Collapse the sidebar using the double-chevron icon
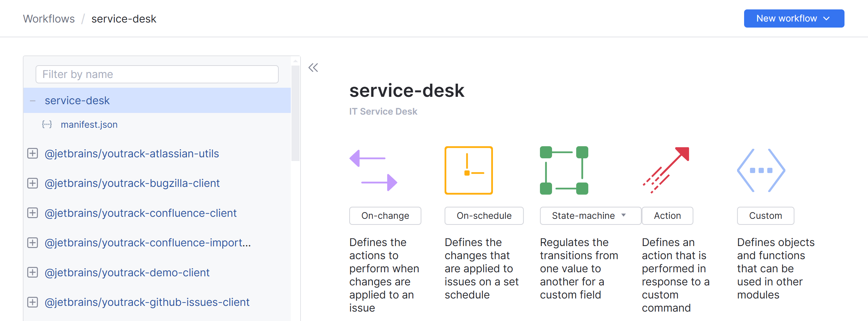This screenshot has height=321, width=868. click(313, 68)
